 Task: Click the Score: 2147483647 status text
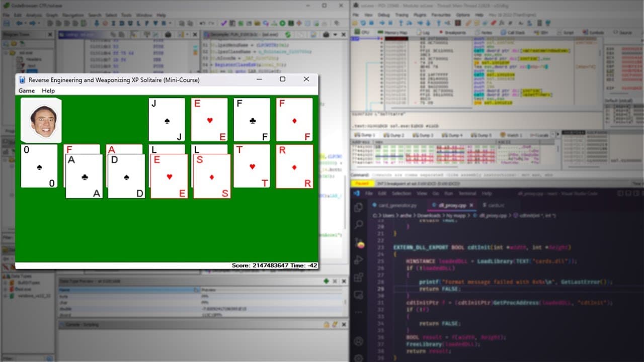pos(260,265)
